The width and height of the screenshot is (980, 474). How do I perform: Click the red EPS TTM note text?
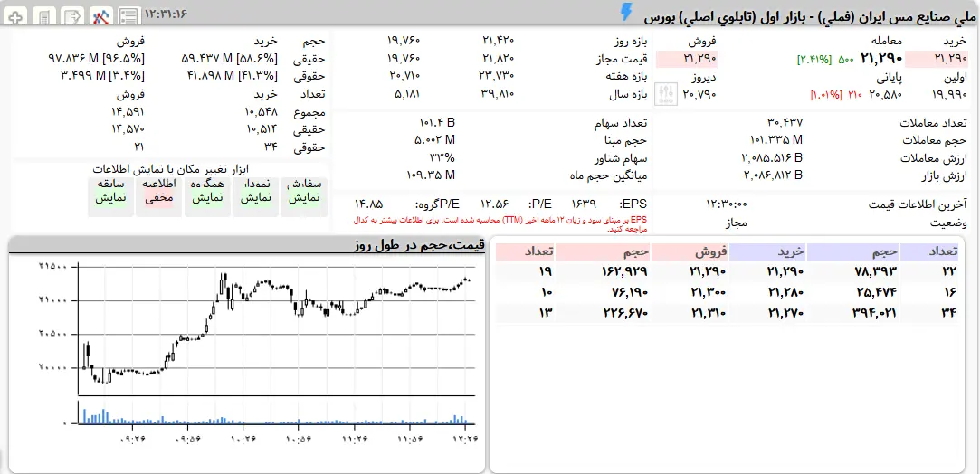click(501, 225)
